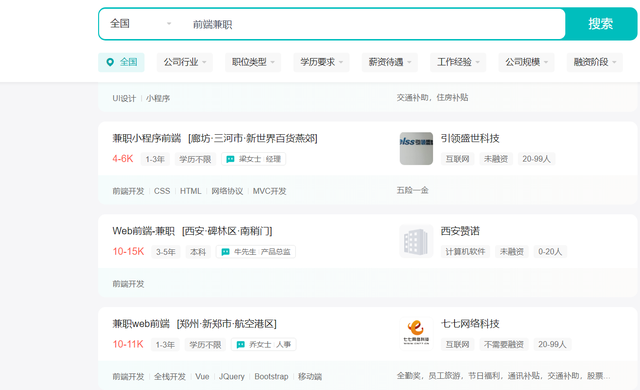This screenshot has height=390, width=640.
Task: Click the MVC开发 skill tag
Action: [x=269, y=191]
